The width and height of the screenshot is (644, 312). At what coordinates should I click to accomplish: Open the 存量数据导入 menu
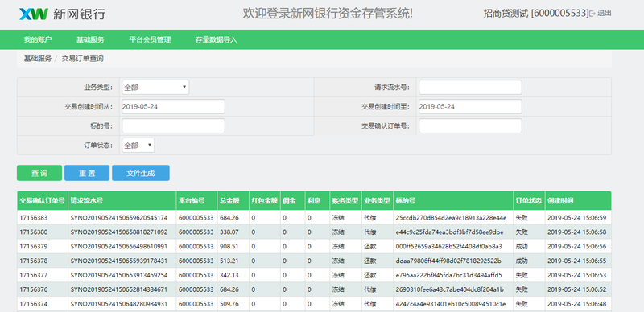click(217, 40)
